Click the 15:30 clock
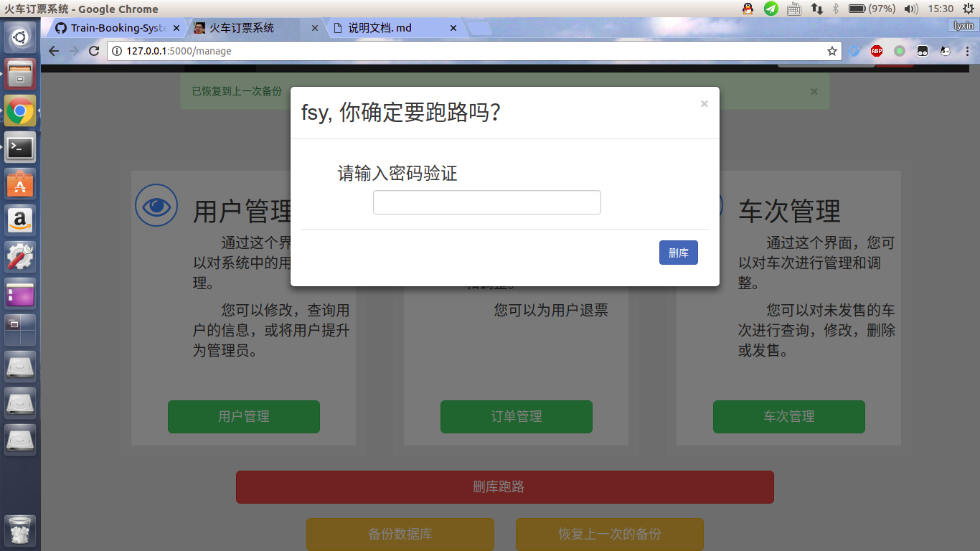 pos(941,9)
